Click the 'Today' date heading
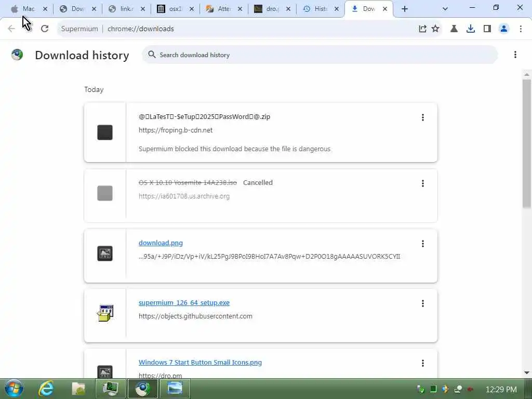Screen dimensions: 532x399 (94, 89)
